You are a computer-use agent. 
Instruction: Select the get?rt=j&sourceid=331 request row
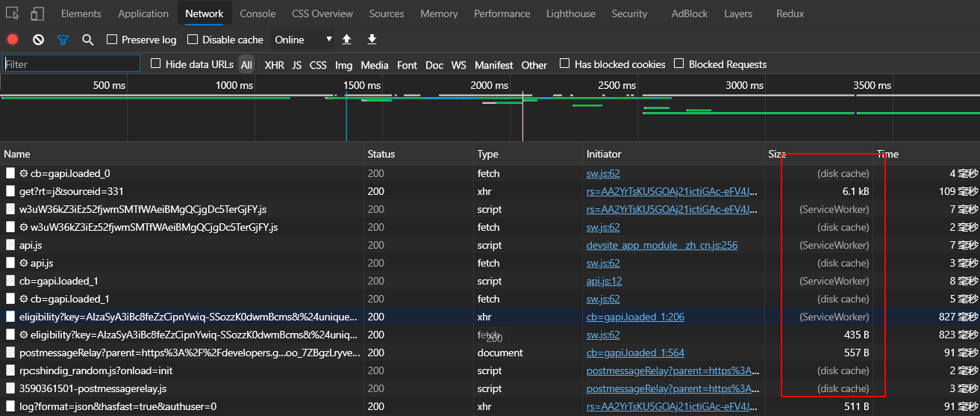point(490,191)
